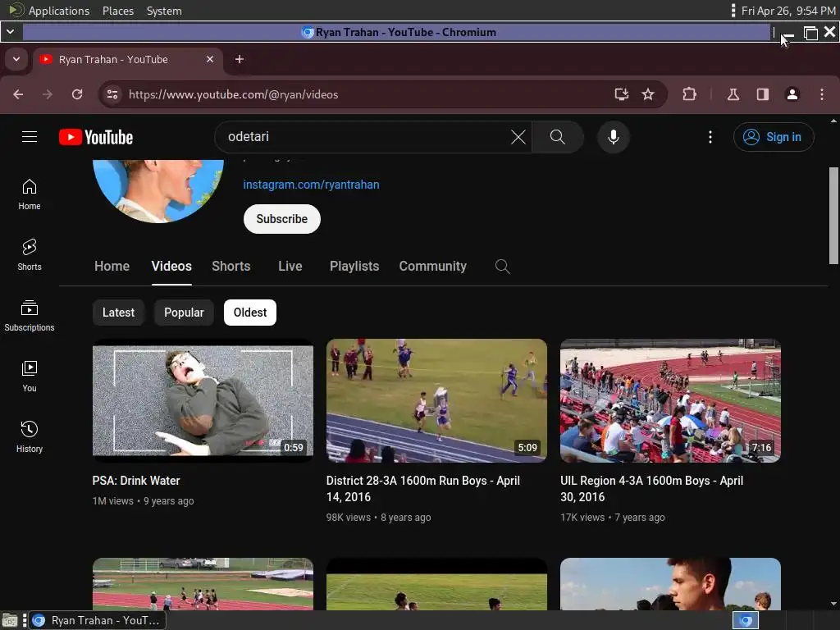840x630 pixels.
Task: Open You section in the sidebar
Action: tap(30, 377)
